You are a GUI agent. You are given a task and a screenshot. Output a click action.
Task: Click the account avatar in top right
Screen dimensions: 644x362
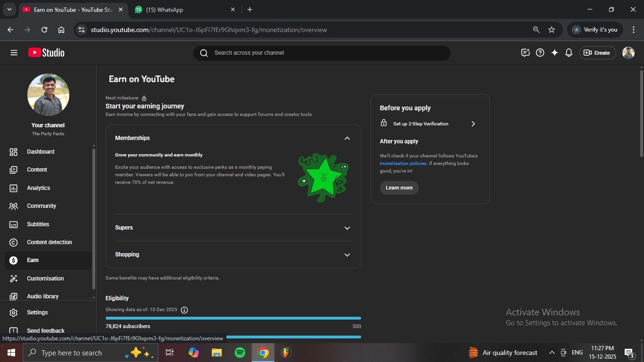point(628,53)
